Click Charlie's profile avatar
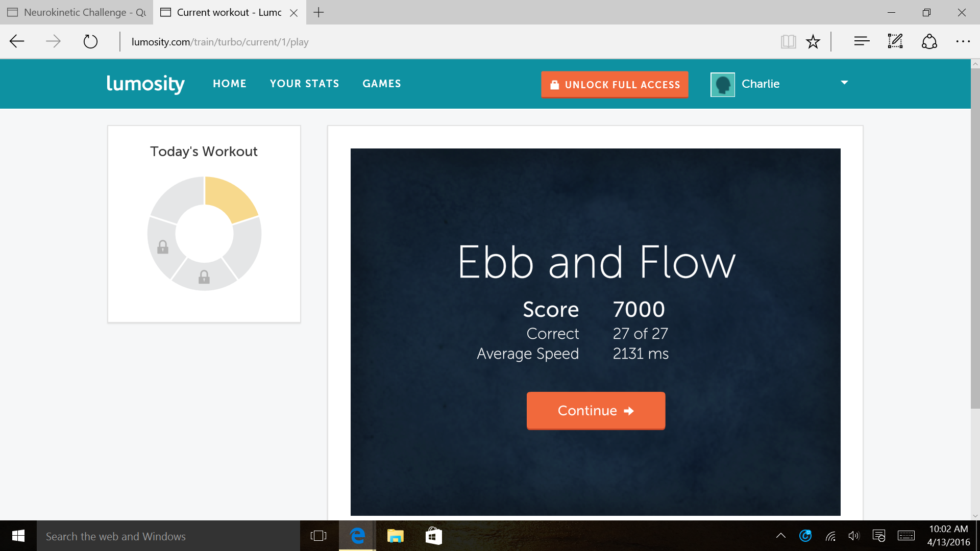The height and width of the screenshot is (551, 980). pyautogui.click(x=723, y=84)
